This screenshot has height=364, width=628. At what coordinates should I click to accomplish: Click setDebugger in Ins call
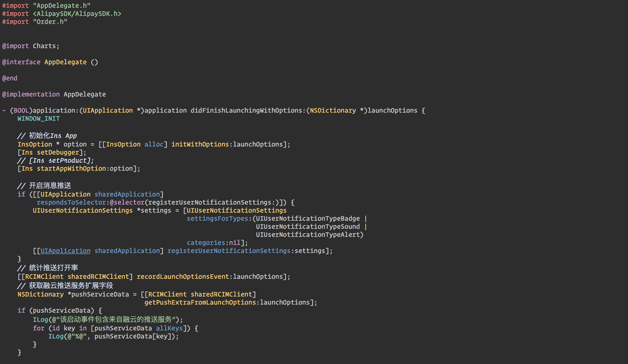58,152
